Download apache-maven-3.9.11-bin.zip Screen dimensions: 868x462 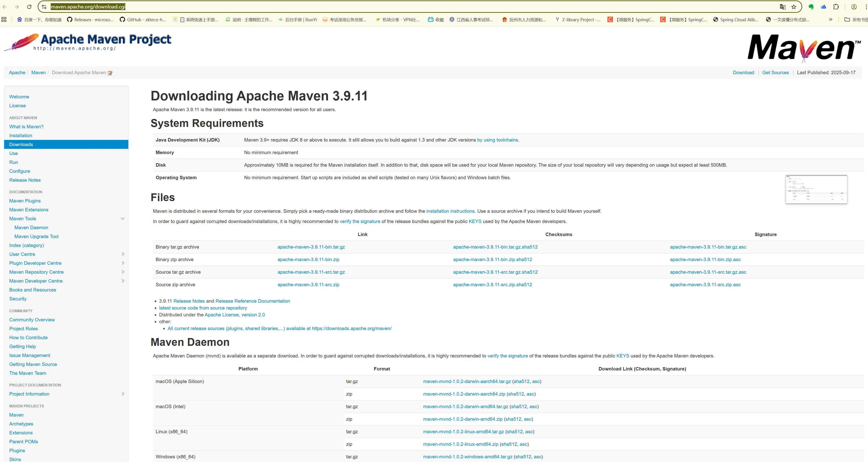point(308,260)
